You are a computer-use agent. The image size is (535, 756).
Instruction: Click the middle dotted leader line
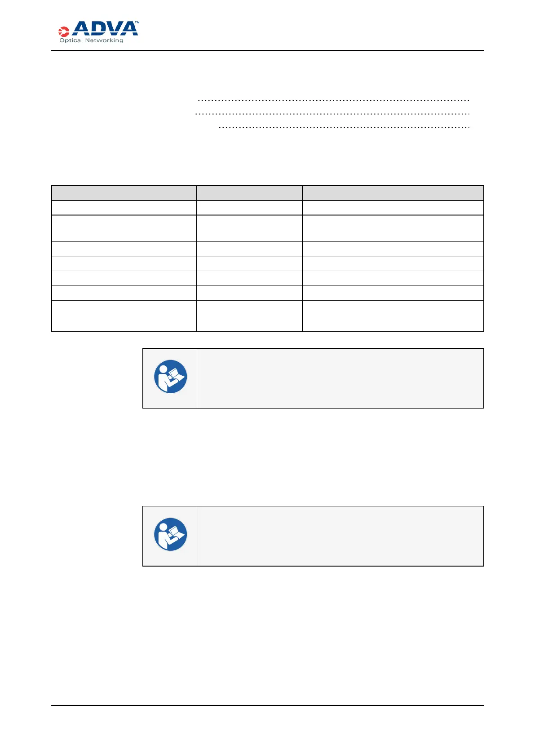(x=332, y=114)
